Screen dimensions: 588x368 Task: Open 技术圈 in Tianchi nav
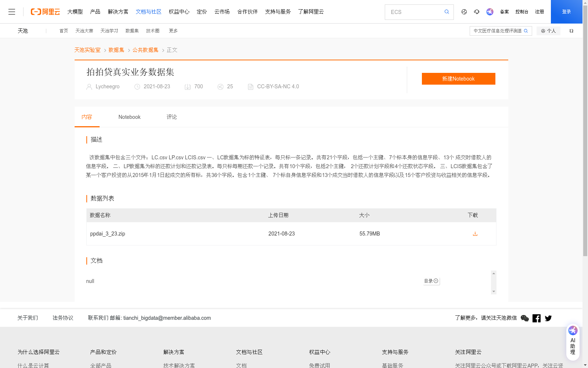(x=153, y=31)
